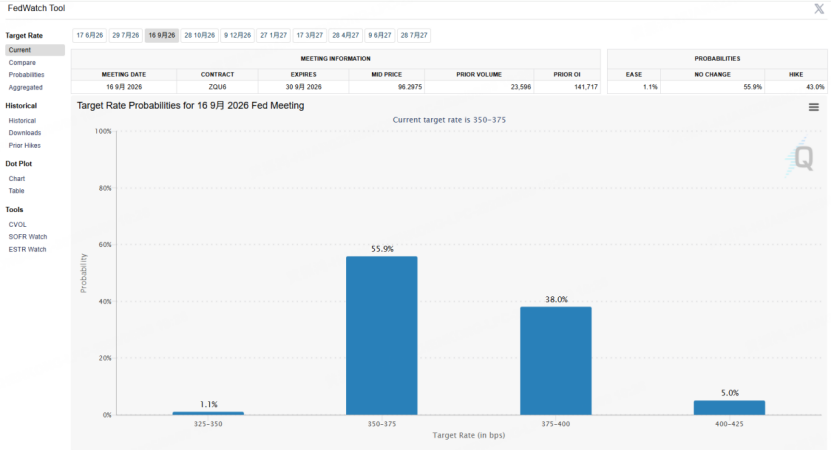This screenshot has height=451, width=831.
Task: Click the Target Rate sidebar heading
Action: (24, 36)
